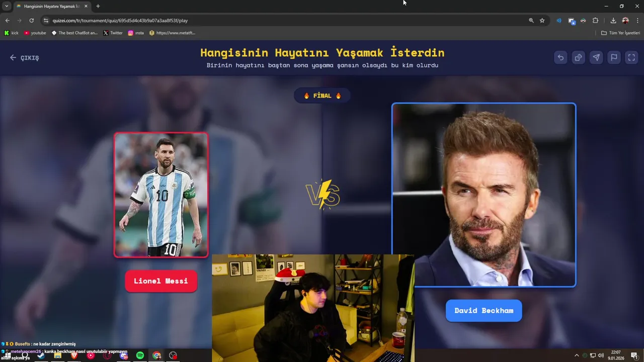Open site information icon in address bar
Screen dimensions: 644x362
click(46, 21)
